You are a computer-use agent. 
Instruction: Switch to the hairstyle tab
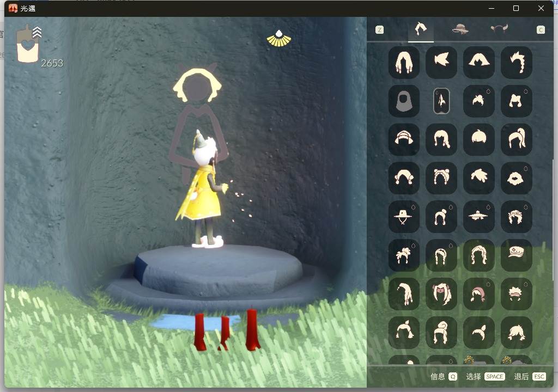click(421, 29)
